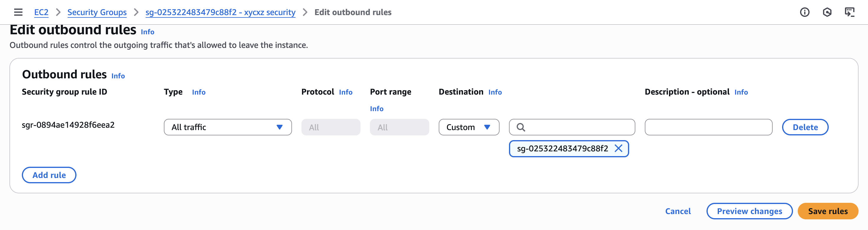Open Security Groups from the breadcrumb
Screen dimensions: 868x230
click(97, 12)
